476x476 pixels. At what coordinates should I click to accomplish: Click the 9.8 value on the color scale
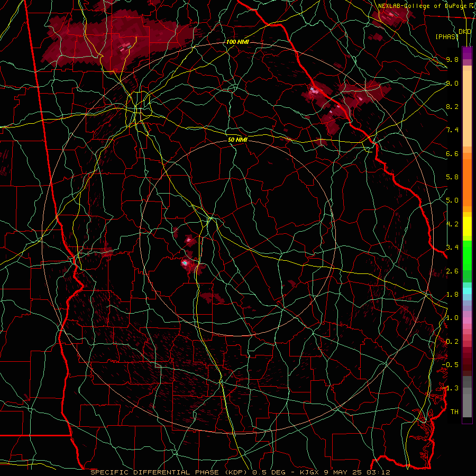tap(452, 59)
